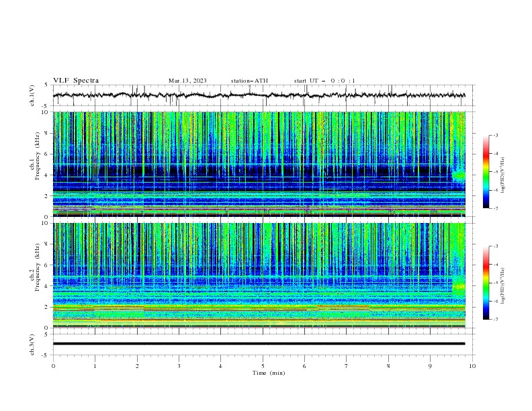Image resolution: width=532 pixels, height=411 pixels.
Task: Click time axis tick label '0'
Action: click(53, 366)
